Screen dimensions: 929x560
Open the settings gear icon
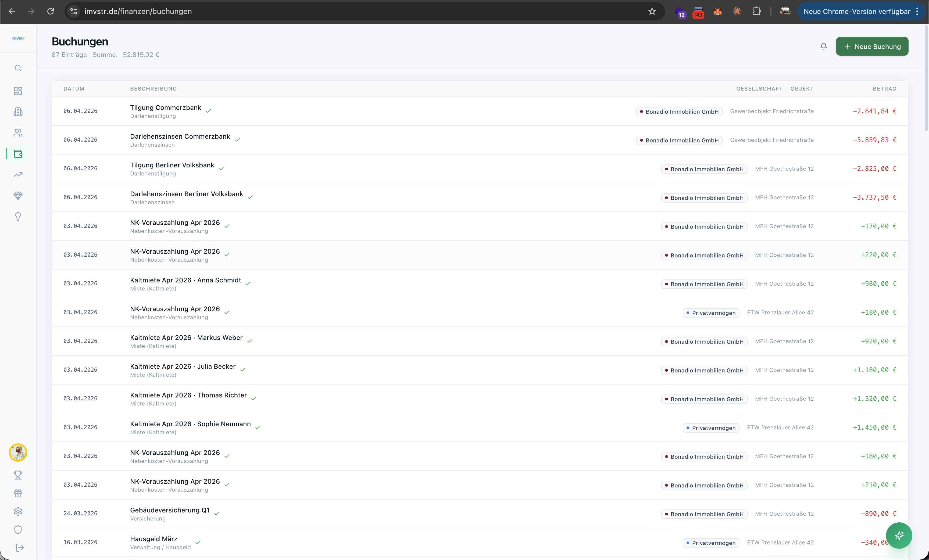(x=18, y=511)
